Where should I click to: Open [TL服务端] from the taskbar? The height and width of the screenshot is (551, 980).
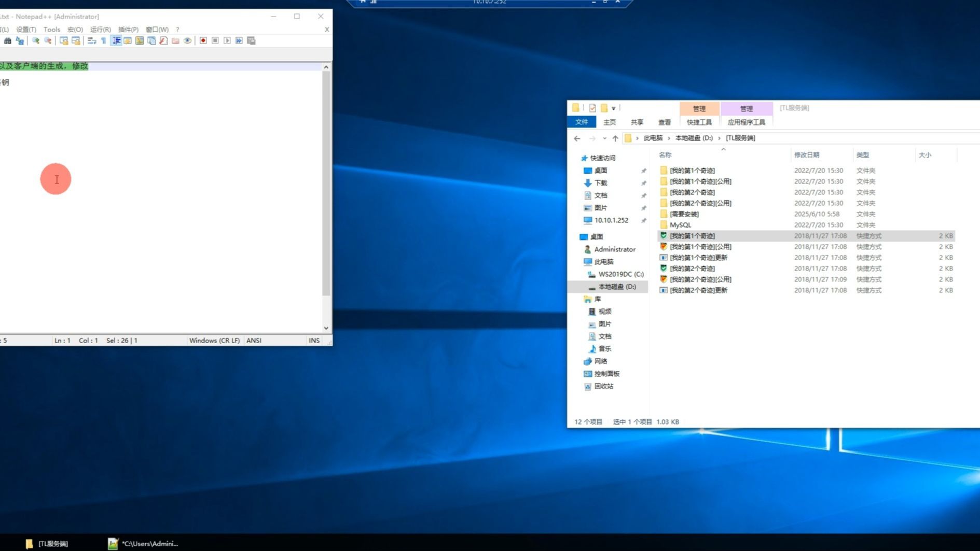click(x=47, y=543)
